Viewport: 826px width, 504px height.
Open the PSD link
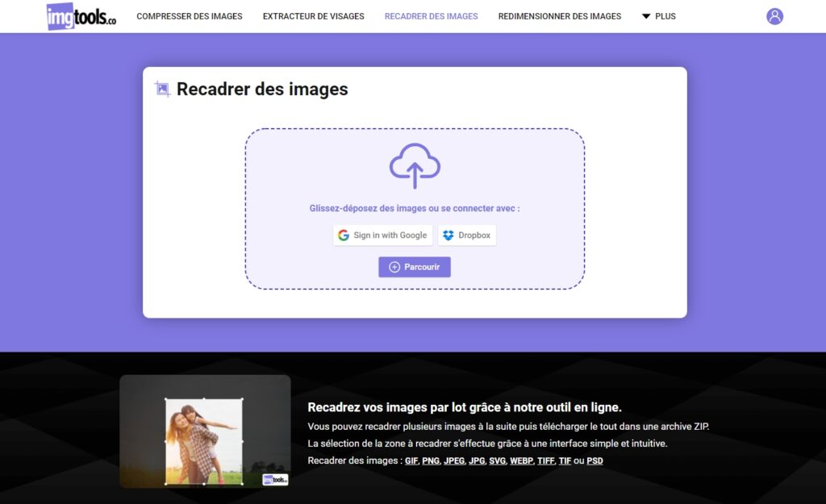[x=594, y=460]
